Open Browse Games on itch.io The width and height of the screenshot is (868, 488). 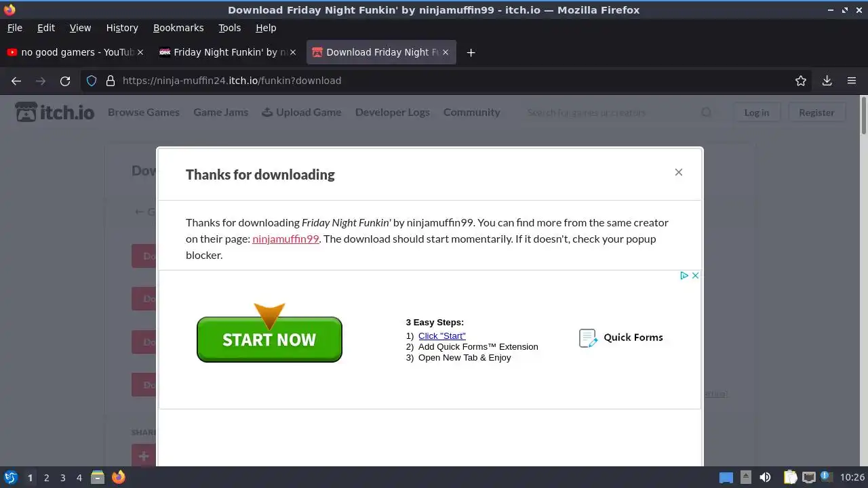(x=144, y=113)
